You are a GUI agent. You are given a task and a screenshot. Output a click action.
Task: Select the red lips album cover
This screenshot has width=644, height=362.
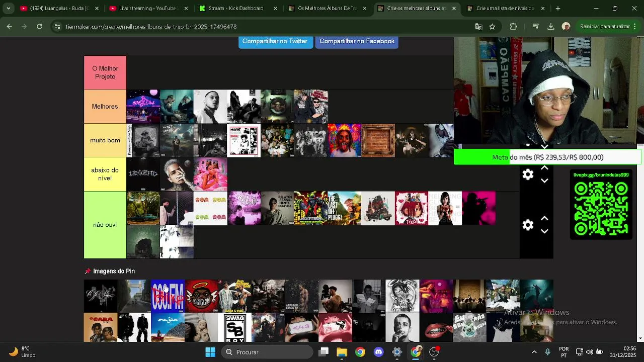click(436, 327)
